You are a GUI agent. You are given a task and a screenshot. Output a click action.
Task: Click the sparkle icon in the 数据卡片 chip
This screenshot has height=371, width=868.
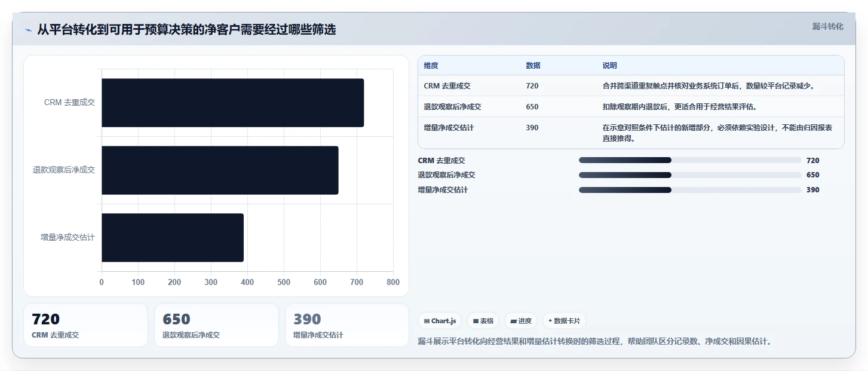click(550, 321)
